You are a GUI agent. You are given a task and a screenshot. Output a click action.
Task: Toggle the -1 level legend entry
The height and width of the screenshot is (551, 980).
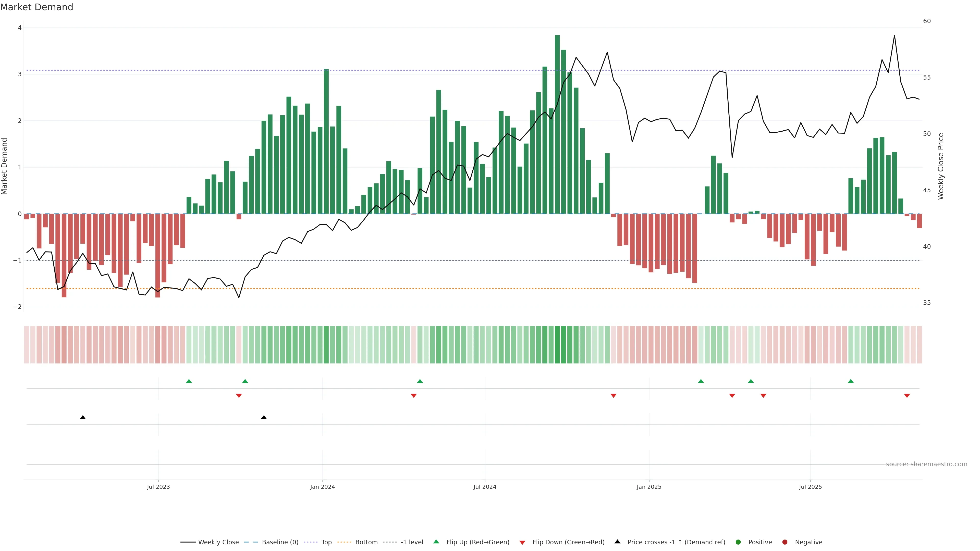point(412,542)
